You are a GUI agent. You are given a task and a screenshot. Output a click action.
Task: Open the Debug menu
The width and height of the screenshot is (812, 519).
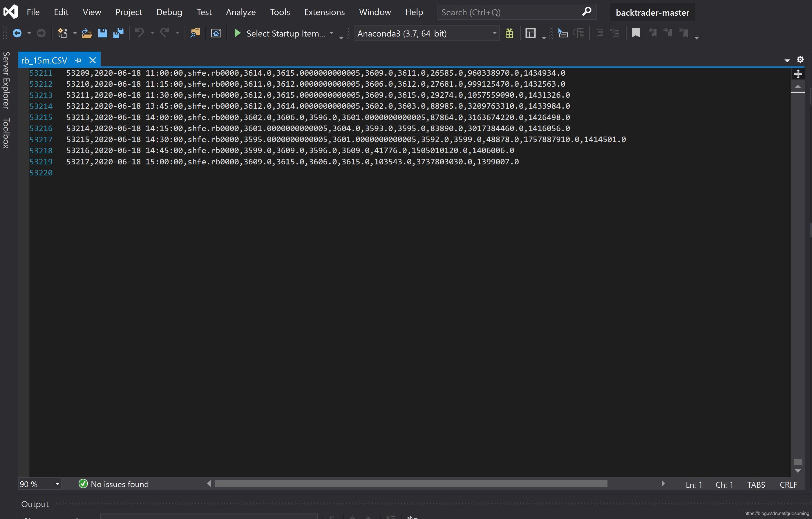[x=169, y=12]
